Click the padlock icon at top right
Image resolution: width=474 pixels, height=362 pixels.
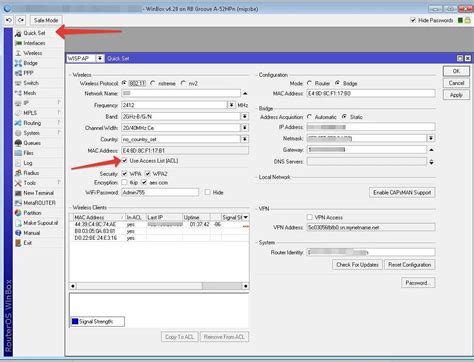tap(468, 20)
